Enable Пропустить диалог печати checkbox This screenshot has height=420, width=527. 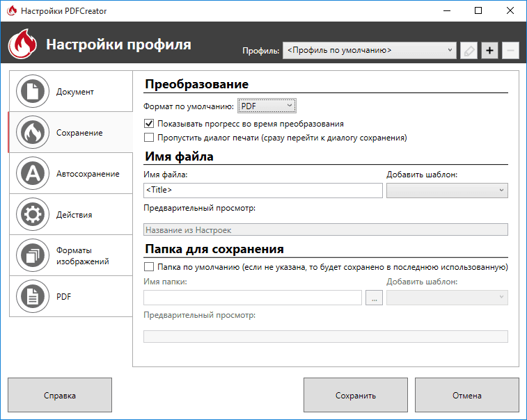[x=149, y=138]
